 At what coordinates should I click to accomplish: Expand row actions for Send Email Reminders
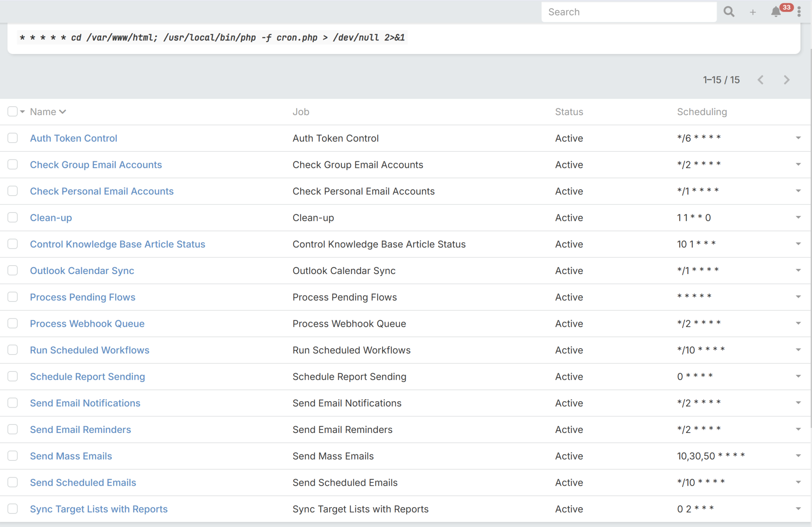click(798, 429)
